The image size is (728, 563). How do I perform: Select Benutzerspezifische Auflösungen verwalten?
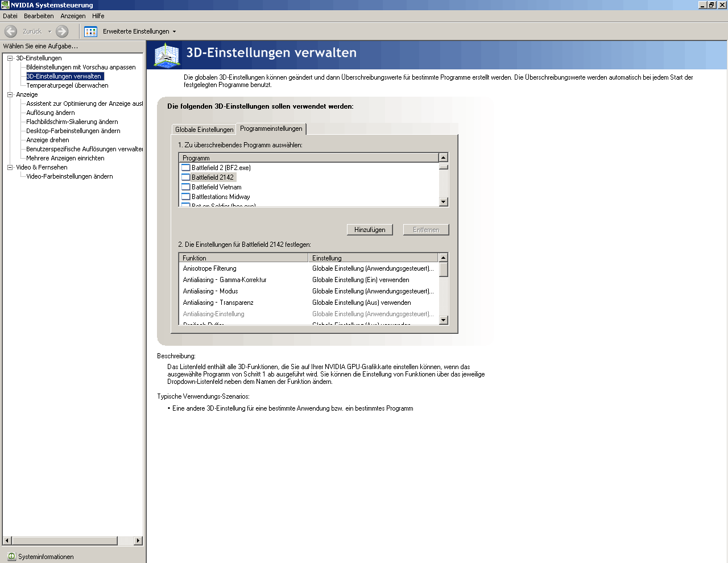[x=84, y=149]
